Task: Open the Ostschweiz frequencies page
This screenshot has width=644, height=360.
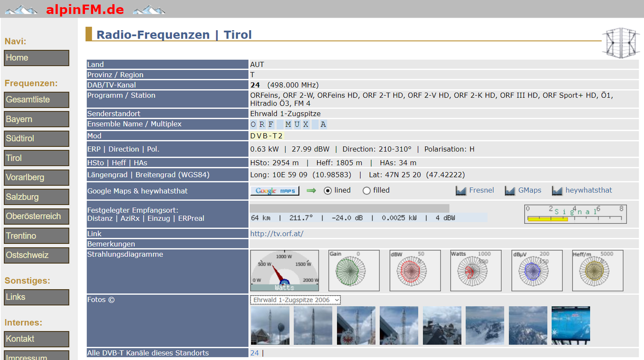Action: point(37,255)
